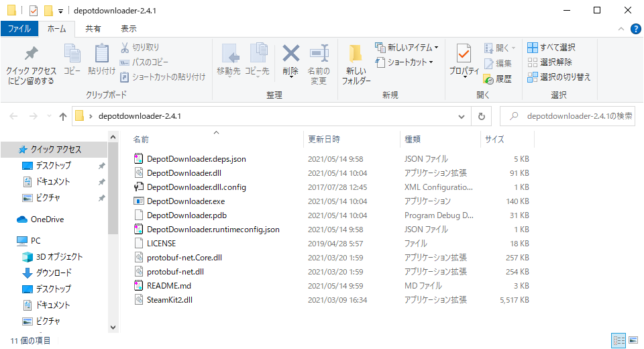644x349 pixels.
Task: Click Select none (選択解除)
Action: coord(549,62)
